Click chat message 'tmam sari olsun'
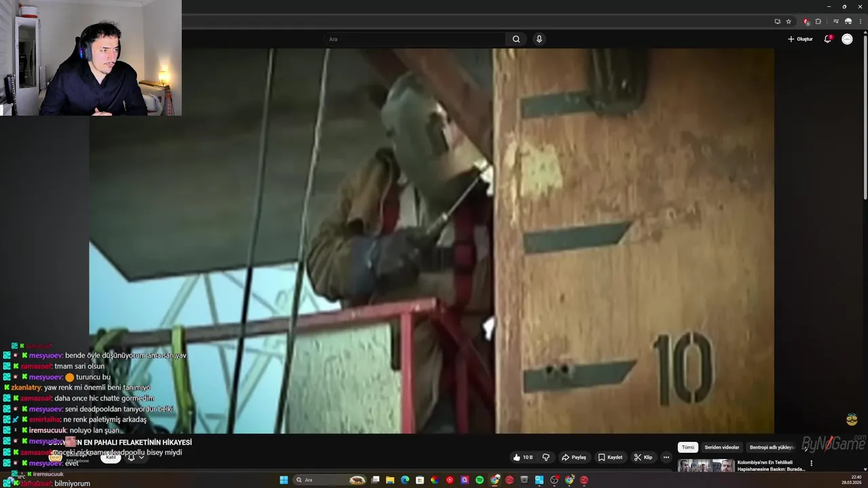This screenshot has height=488, width=868. pyautogui.click(x=79, y=366)
